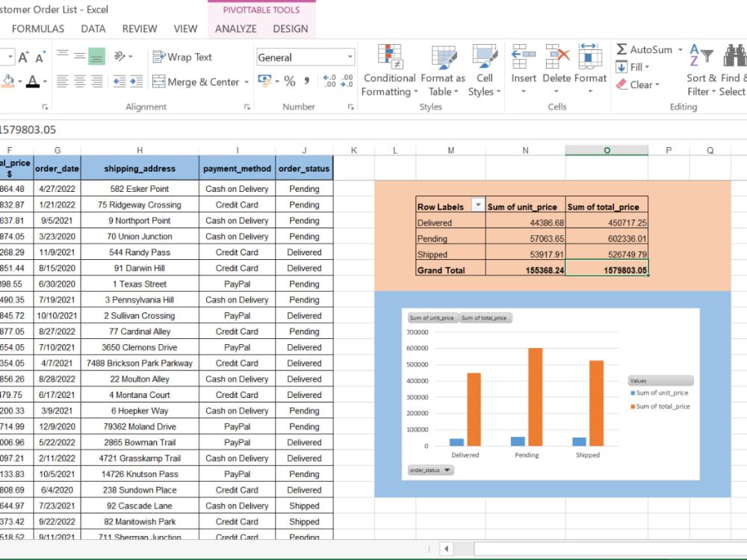Click the formula bar value 1579803.05
The width and height of the screenshot is (747, 560).
coord(28,129)
